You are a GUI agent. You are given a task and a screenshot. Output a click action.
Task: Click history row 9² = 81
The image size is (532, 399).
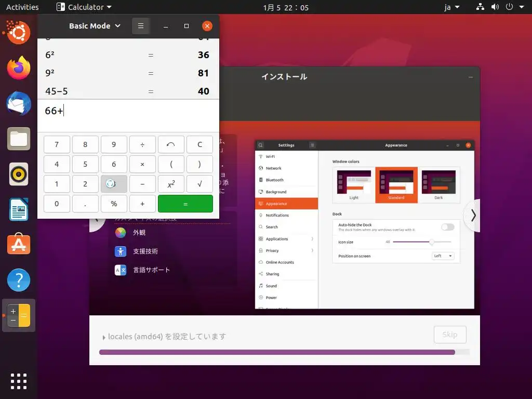128,73
